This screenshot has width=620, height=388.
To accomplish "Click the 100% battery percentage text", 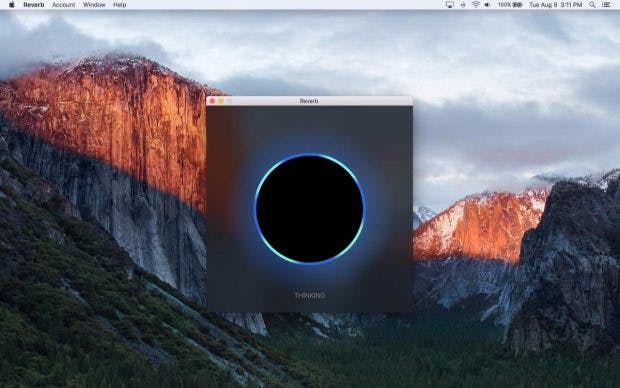I will coord(505,5).
